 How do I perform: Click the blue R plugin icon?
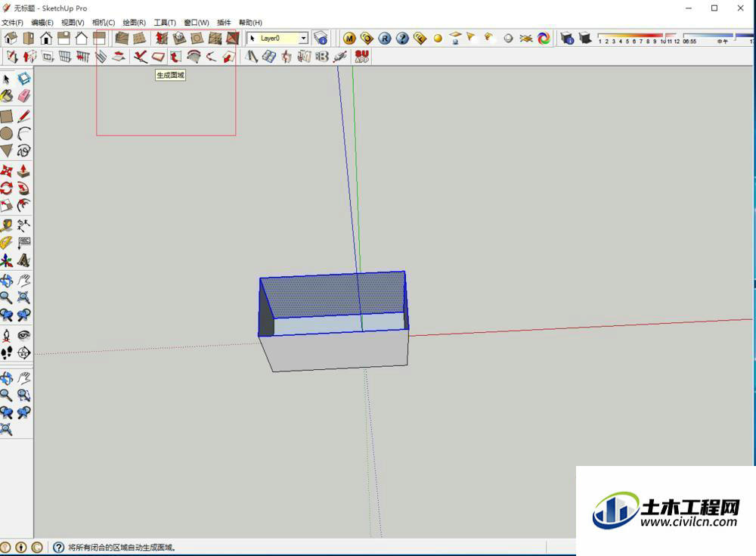(x=385, y=39)
